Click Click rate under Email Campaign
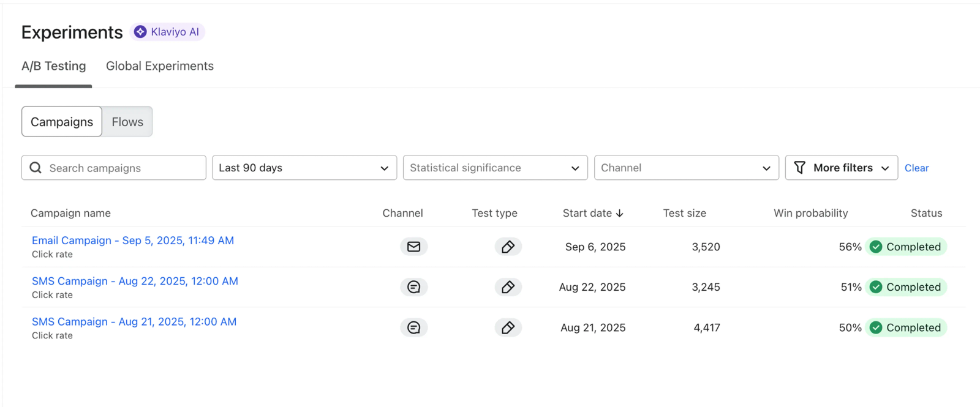This screenshot has height=407, width=980. click(52, 254)
